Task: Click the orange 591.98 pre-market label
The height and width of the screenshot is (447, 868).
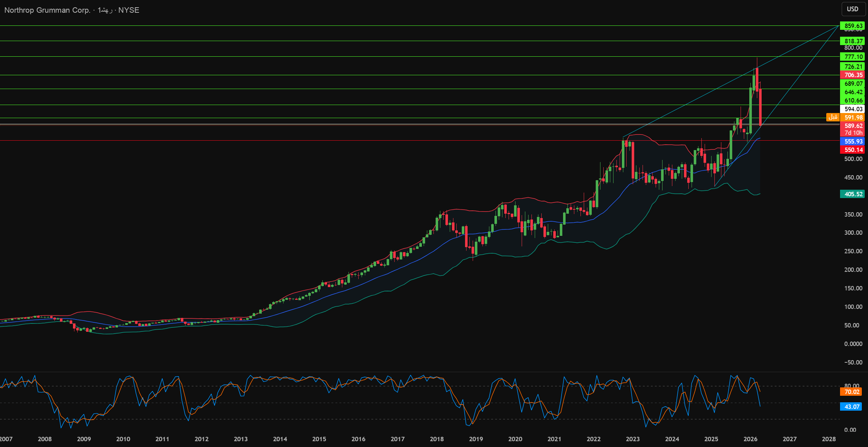Action: pyautogui.click(x=852, y=117)
